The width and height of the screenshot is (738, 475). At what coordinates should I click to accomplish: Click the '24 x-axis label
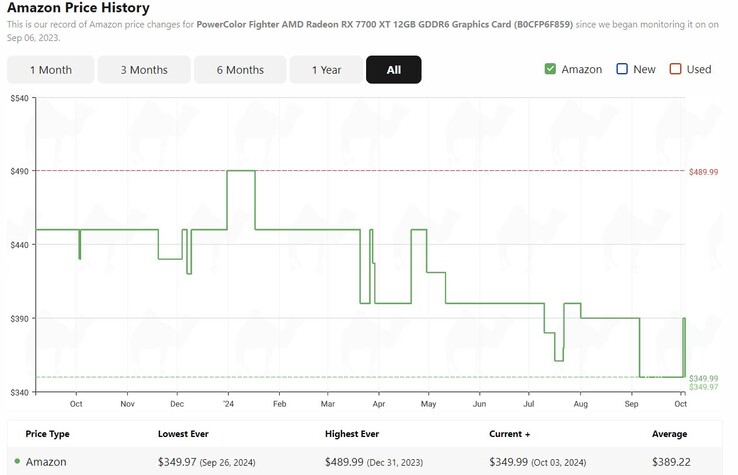click(x=228, y=404)
